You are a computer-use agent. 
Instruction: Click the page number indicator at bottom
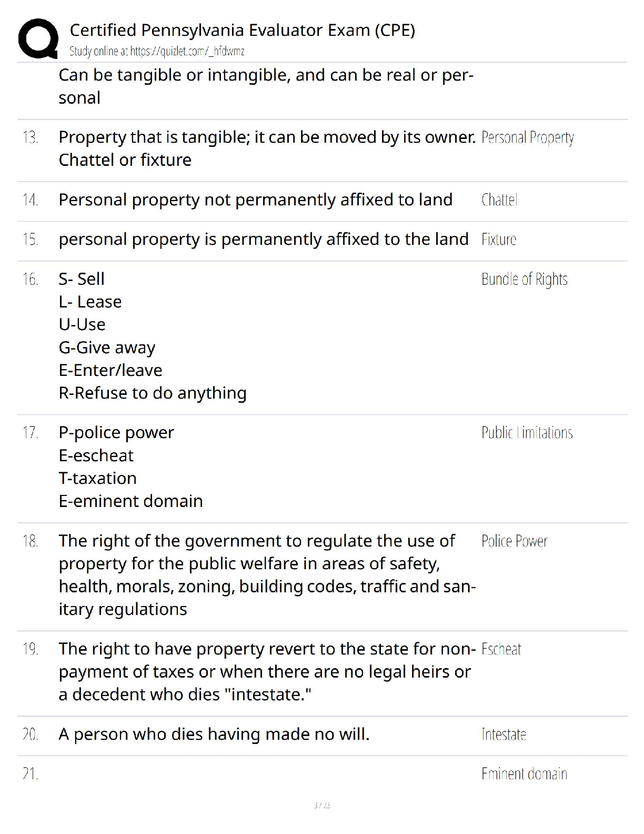(321, 805)
